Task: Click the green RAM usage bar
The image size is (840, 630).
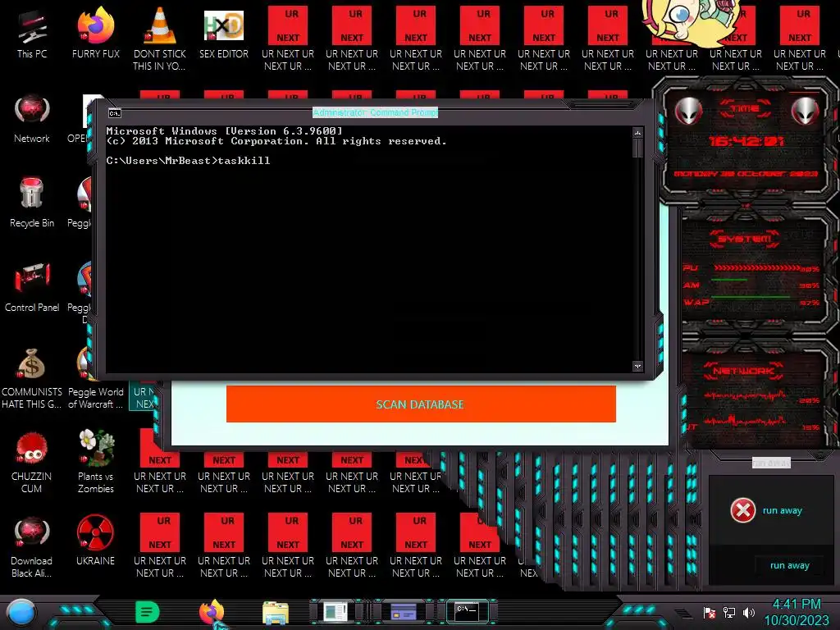Action: pyautogui.click(x=729, y=280)
